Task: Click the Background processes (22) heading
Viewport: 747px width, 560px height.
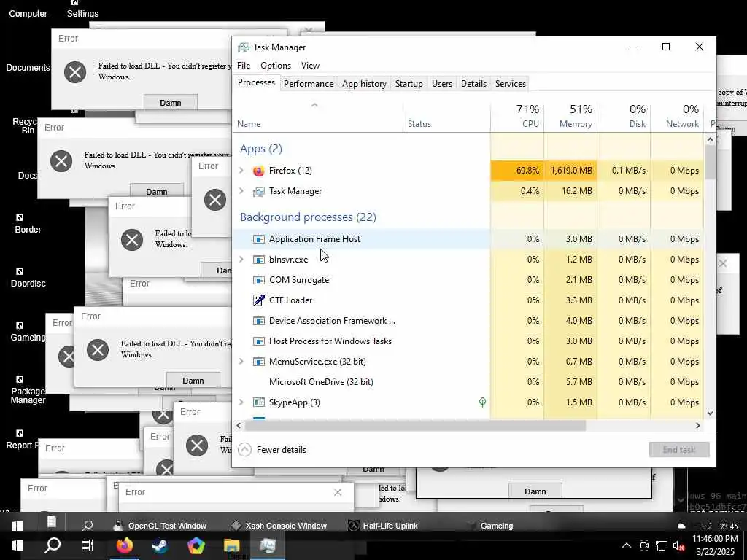Action: [309, 217]
